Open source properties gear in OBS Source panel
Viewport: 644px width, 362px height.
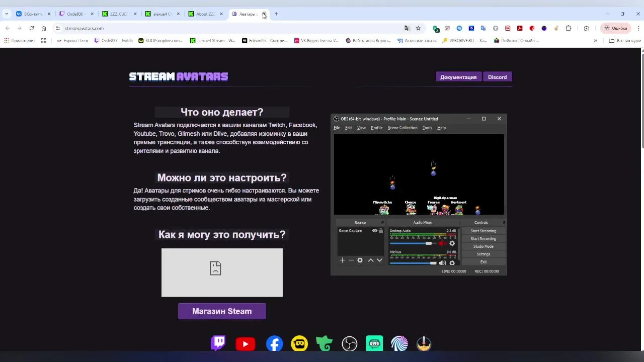(x=360, y=260)
